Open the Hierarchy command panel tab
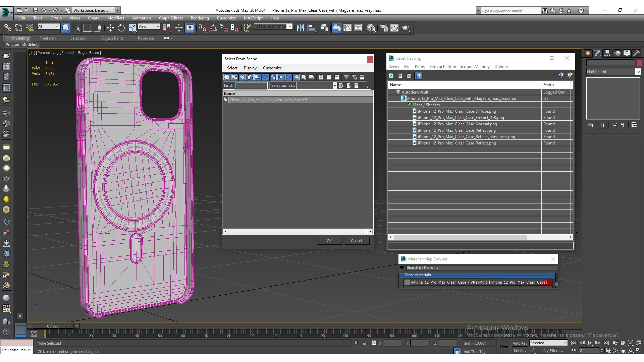 coord(607,53)
